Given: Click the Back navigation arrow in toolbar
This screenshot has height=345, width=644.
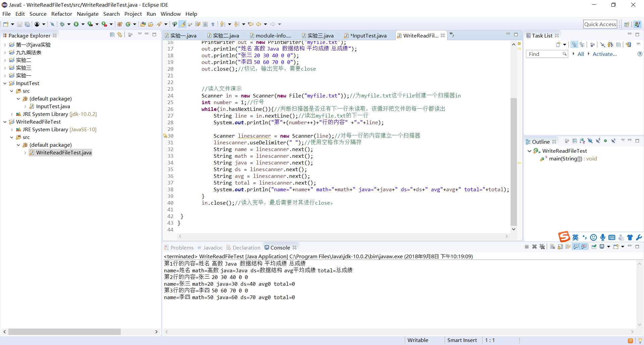Looking at the screenshot, I should tap(258, 24).
